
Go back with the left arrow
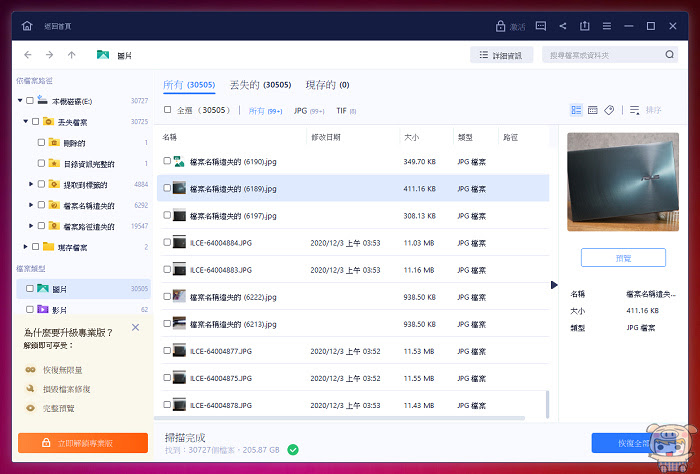click(28, 55)
